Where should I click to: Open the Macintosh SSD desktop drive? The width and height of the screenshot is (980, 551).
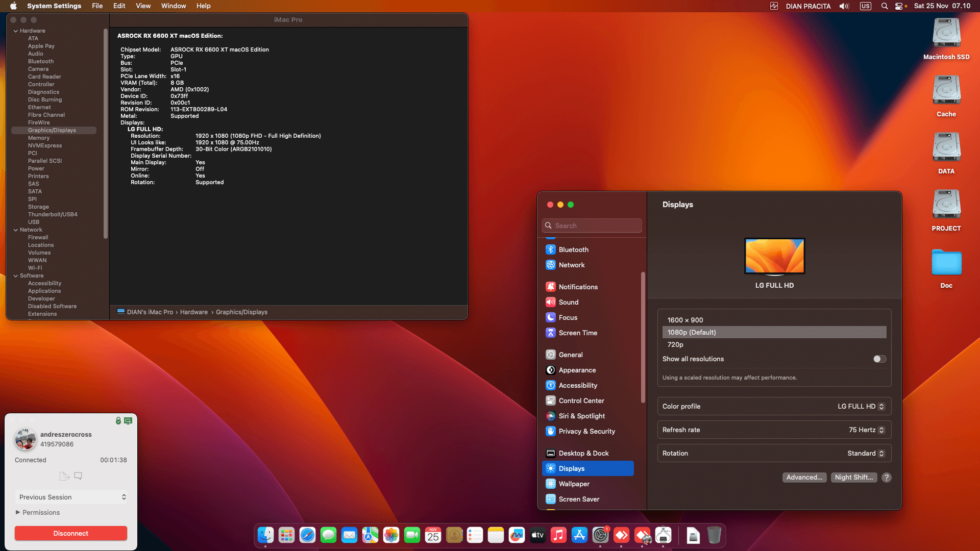(x=946, y=39)
